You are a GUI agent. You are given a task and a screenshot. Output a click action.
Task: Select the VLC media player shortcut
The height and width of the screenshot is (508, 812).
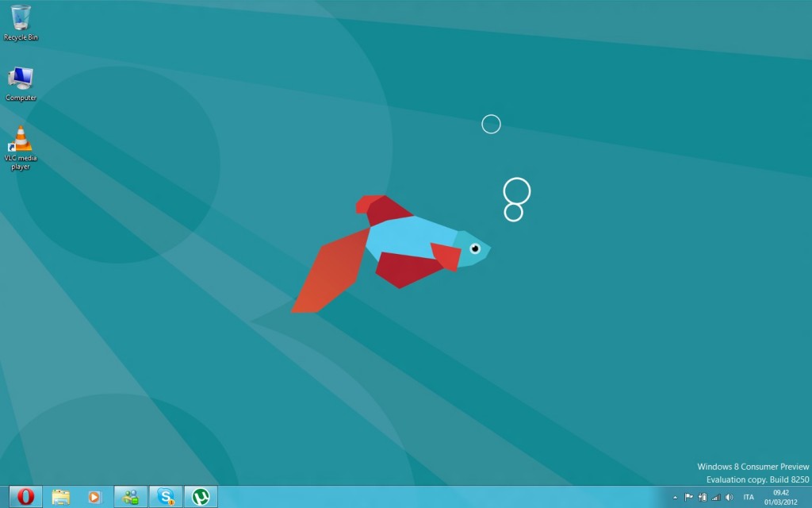(x=21, y=148)
